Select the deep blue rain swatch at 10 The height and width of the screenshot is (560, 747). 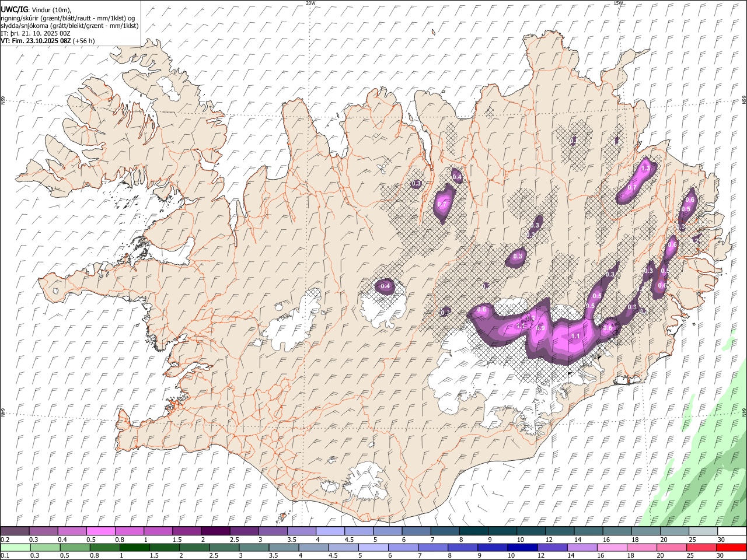pyautogui.click(x=522, y=547)
